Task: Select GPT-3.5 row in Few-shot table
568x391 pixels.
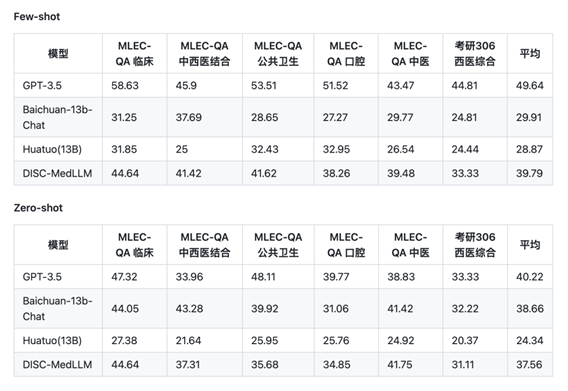Action: (x=283, y=86)
